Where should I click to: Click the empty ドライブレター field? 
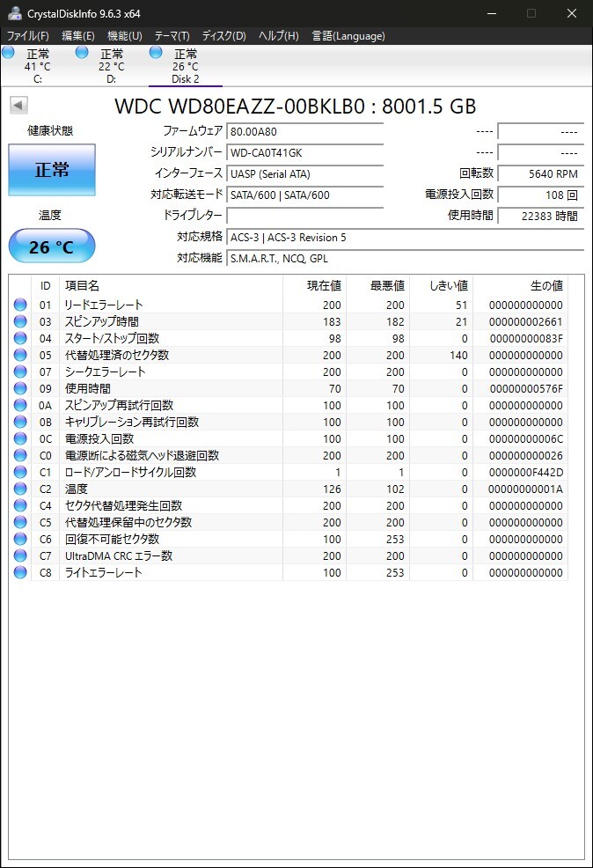click(x=304, y=216)
